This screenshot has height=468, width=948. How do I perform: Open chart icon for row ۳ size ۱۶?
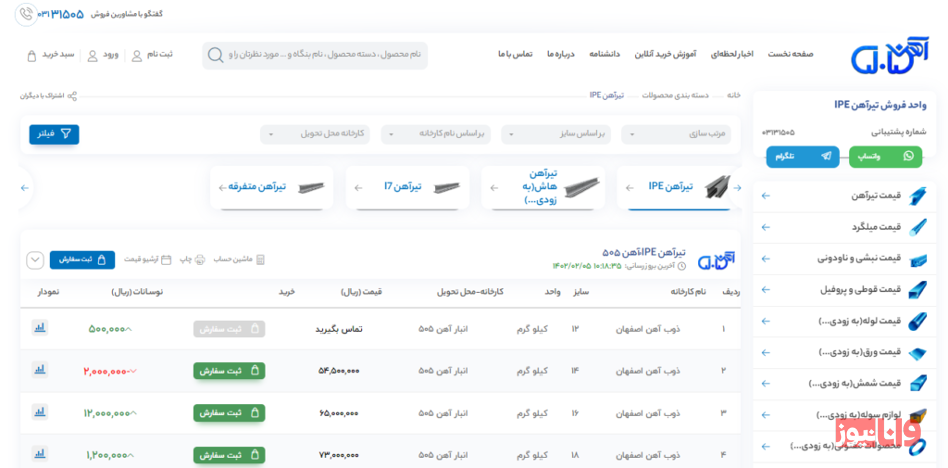(x=40, y=412)
